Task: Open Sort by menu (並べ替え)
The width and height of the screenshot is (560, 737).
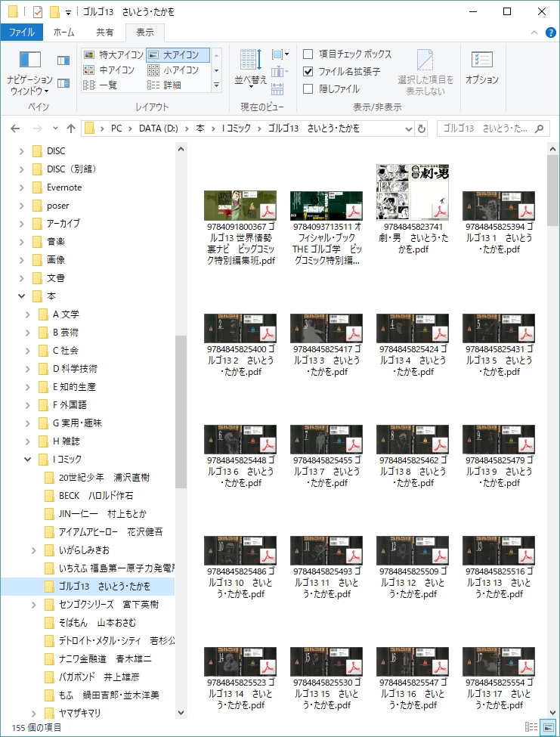Action: click(x=251, y=69)
